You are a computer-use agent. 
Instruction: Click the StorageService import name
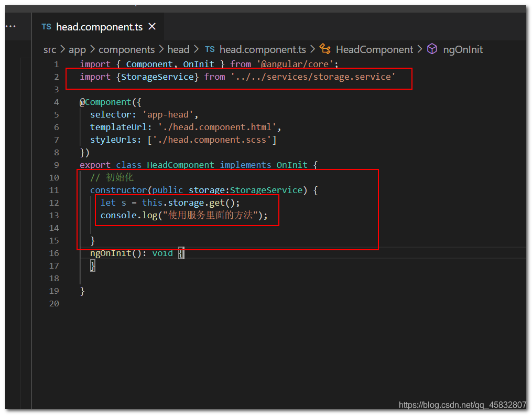click(157, 77)
